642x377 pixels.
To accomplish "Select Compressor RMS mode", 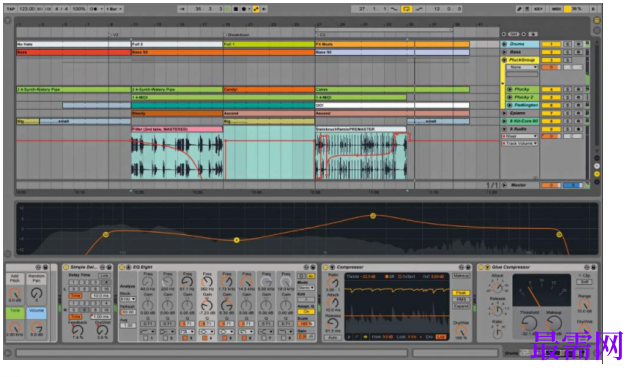I will tap(461, 299).
